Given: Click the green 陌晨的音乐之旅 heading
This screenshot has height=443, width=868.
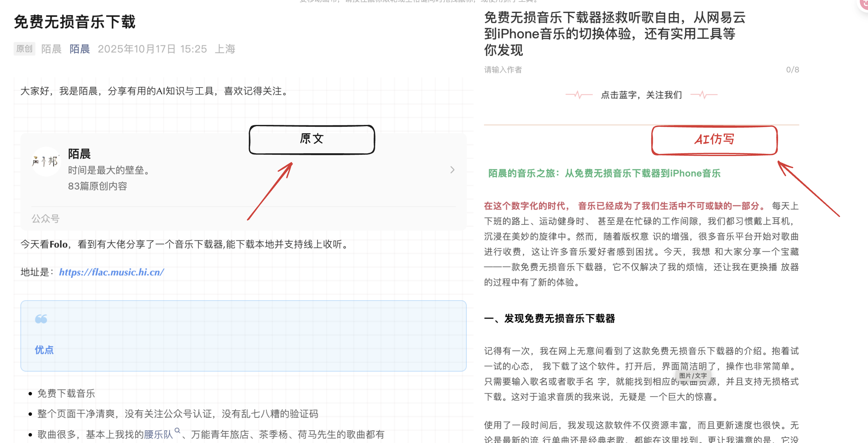Looking at the screenshot, I should [604, 173].
